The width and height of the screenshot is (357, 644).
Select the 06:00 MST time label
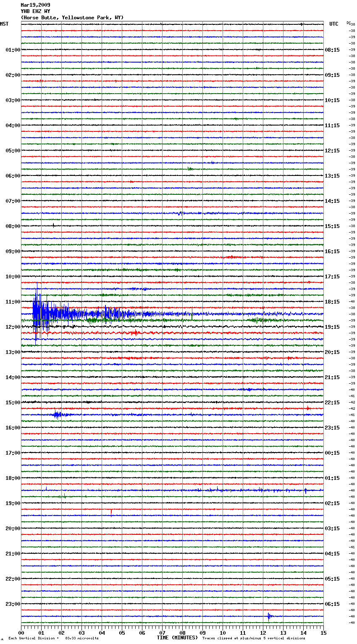(x=13, y=176)
